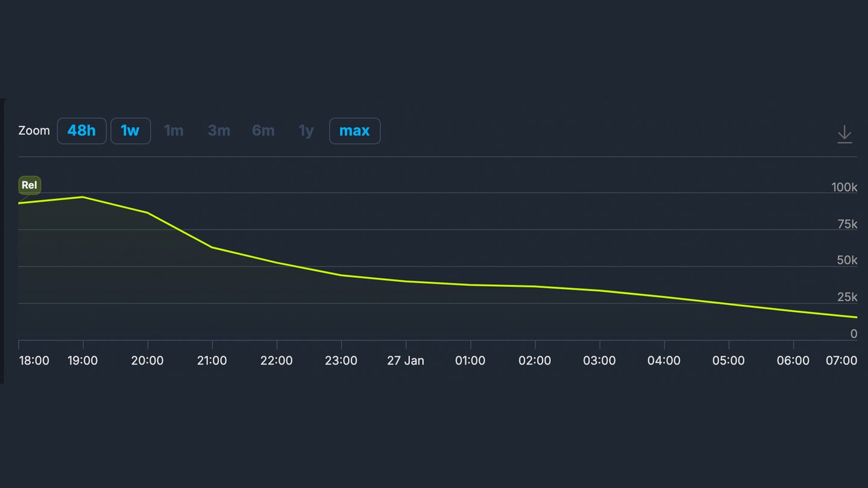The width and height of the screenshot is (868, 488).
Task: Choose the 6m zoom range
Action: click(263, 131)
